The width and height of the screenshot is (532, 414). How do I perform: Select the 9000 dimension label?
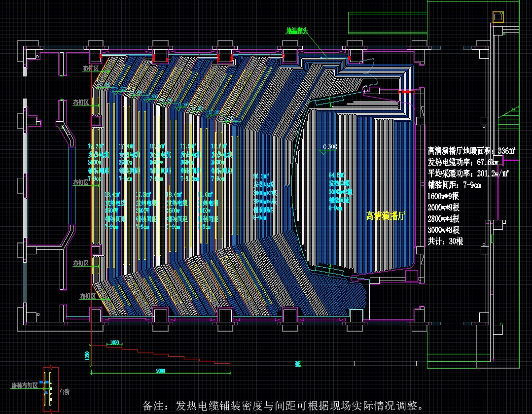(x=160, y=372)
